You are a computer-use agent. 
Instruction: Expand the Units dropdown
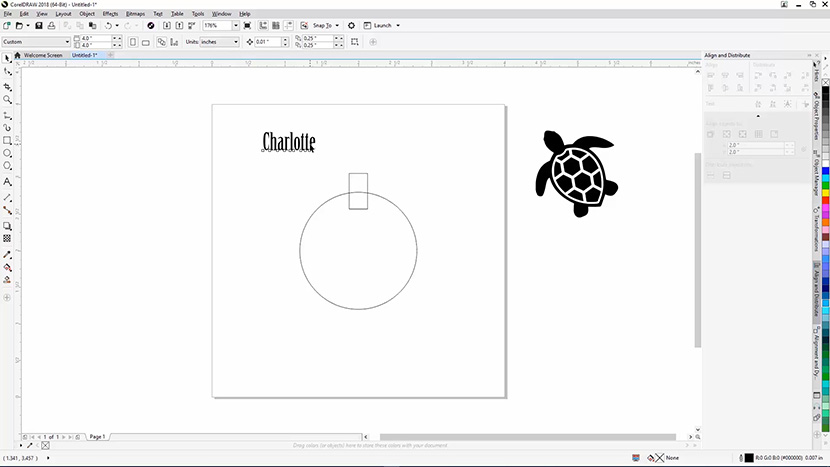click(236, 42)
